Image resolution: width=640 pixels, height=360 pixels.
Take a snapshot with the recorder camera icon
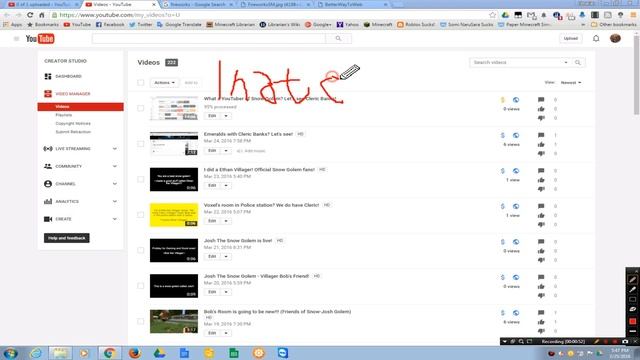tap(625, 341)
